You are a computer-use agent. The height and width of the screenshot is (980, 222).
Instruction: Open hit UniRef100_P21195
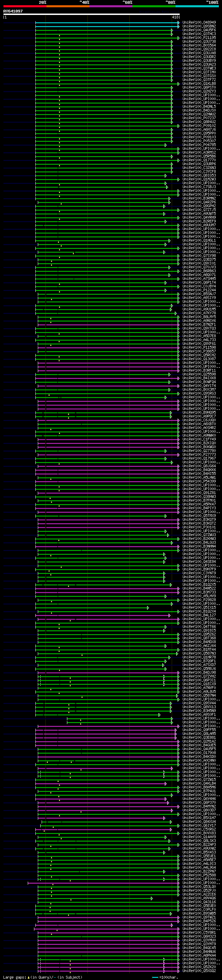(x=199, y=38)
